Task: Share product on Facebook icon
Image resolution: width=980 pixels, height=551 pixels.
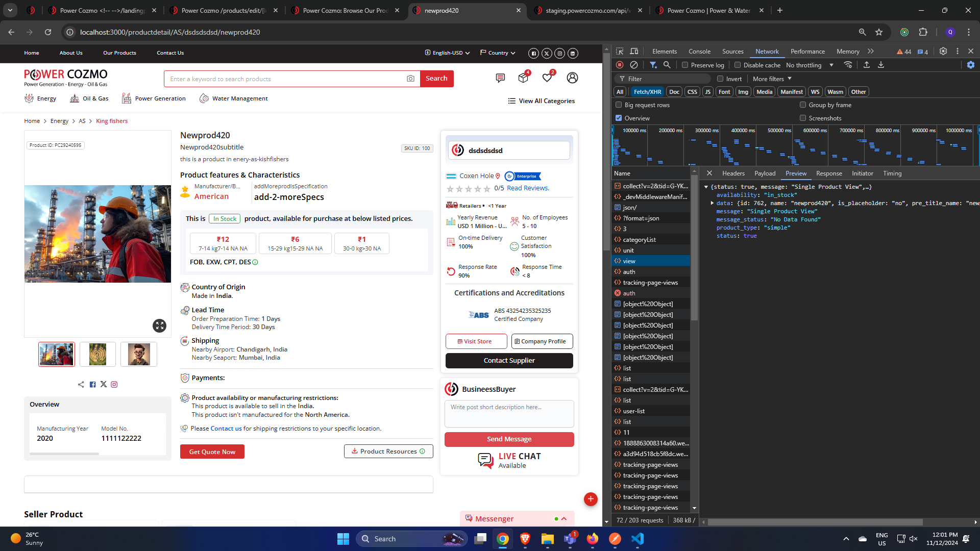Action: coord(92,385)
